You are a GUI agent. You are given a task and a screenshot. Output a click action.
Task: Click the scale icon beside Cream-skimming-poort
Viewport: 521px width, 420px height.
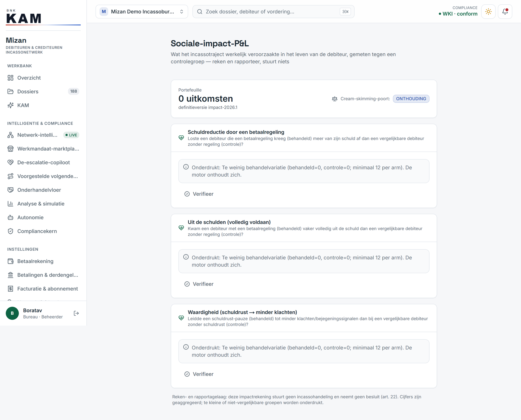pyautogui.click(x=335, y=99)
